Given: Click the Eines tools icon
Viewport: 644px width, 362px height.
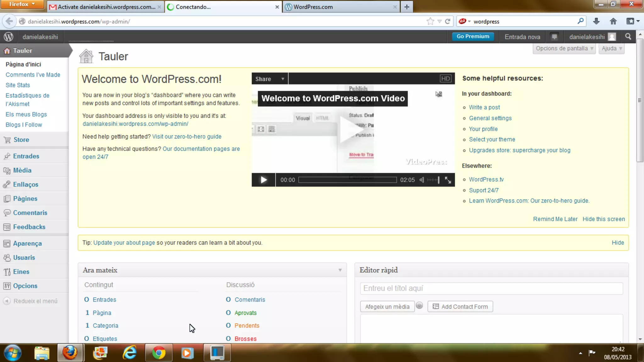Looking at the screenshot, I should [x=7, y=272].
